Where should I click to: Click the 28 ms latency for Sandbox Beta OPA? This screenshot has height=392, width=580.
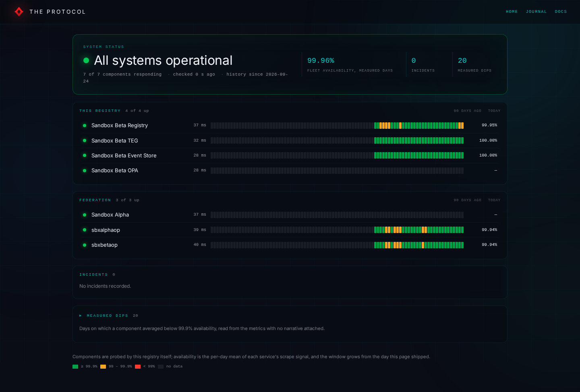tap(200, 170)
